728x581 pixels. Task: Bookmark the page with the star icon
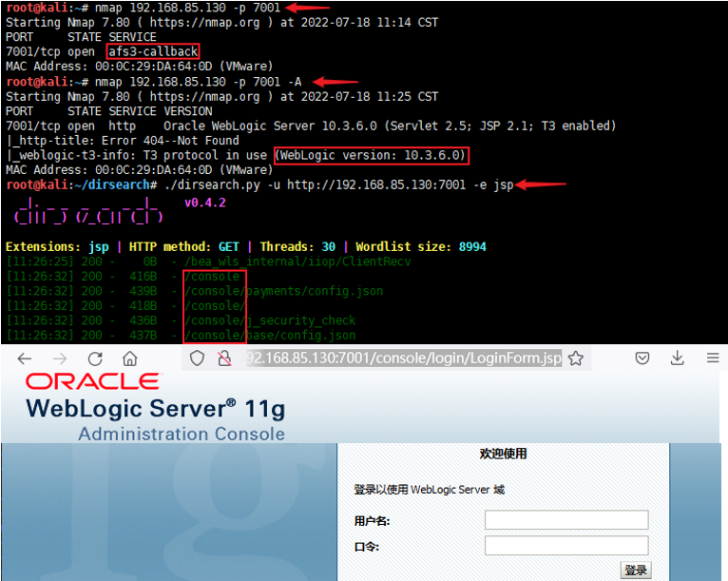click(576, 358)
